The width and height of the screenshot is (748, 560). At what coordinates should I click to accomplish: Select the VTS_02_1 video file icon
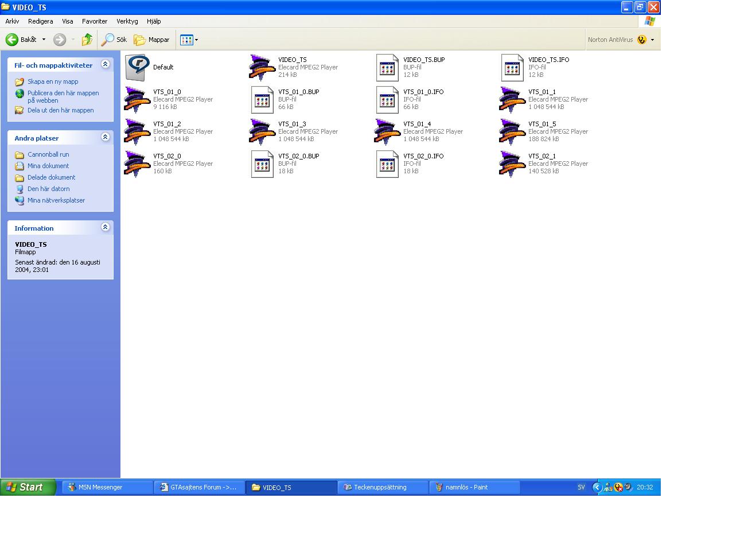point(512,164)
